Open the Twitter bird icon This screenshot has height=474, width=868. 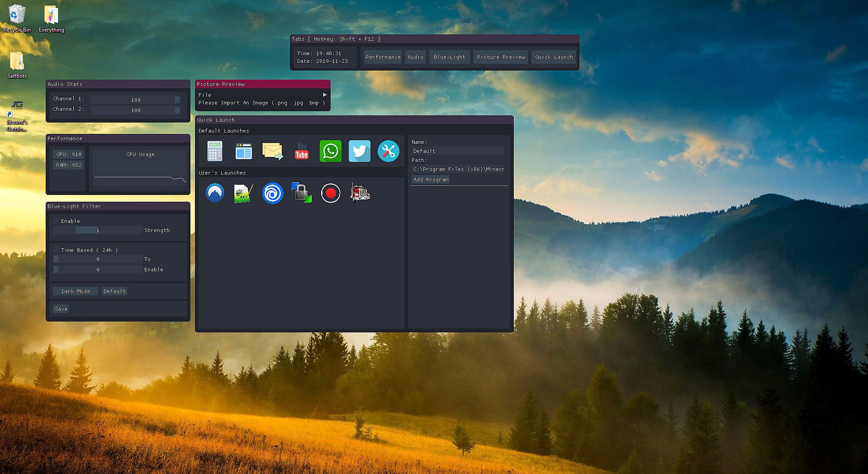click(x=360, y=151)
